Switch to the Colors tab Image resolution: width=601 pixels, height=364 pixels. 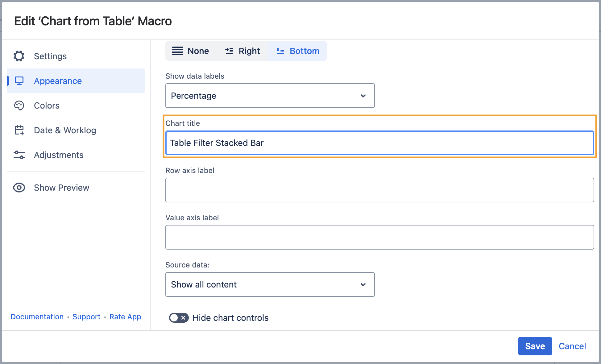(x=47, y=105)
